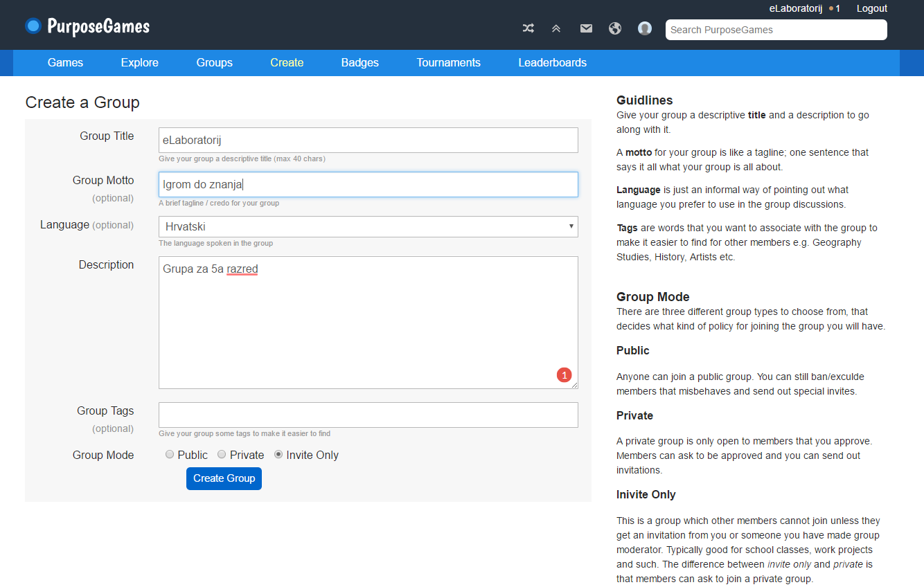Open the Tournaments menu item
The image size is (924, 587).
[448, 62]
